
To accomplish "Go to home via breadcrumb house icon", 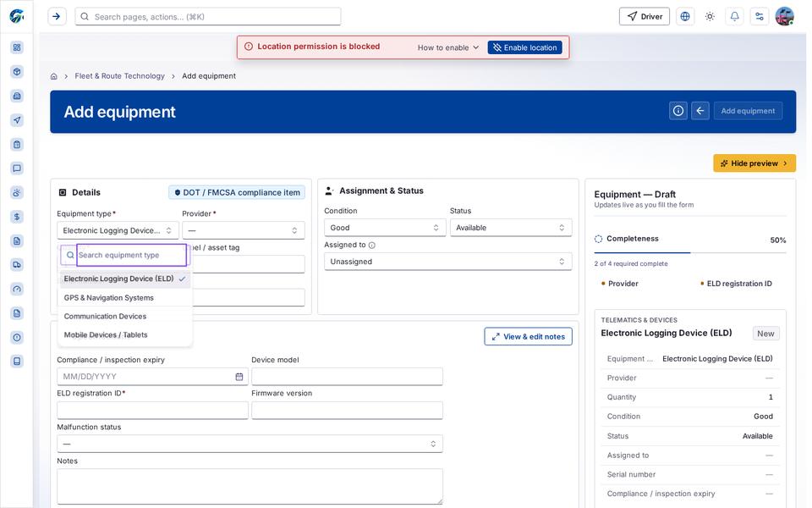I will click(x=54, y=76).
